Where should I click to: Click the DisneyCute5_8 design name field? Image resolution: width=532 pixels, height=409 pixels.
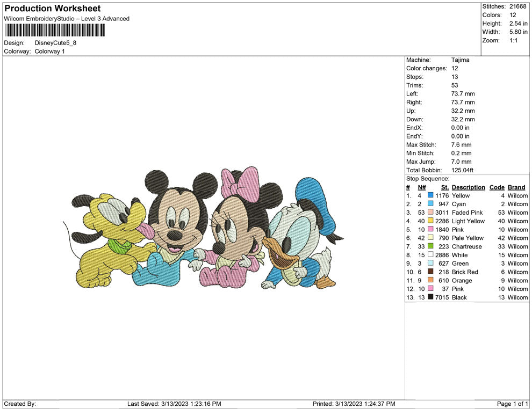click(56, 42)
